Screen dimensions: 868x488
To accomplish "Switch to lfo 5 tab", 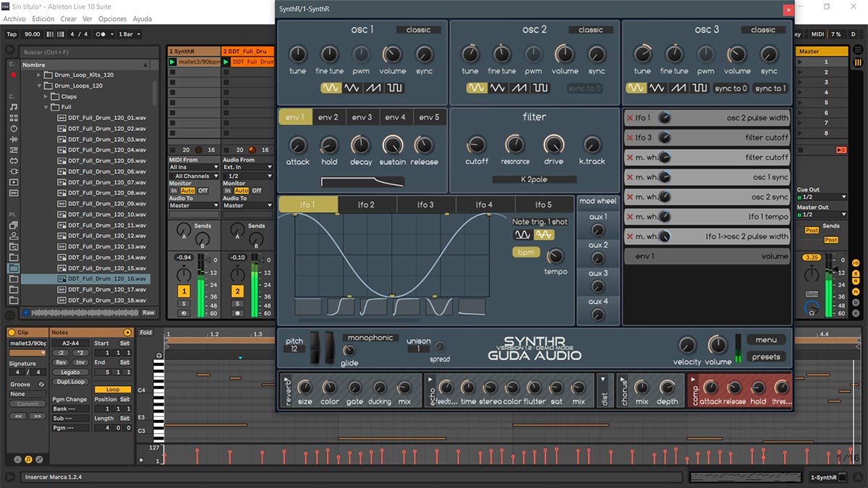I will 543,205.
